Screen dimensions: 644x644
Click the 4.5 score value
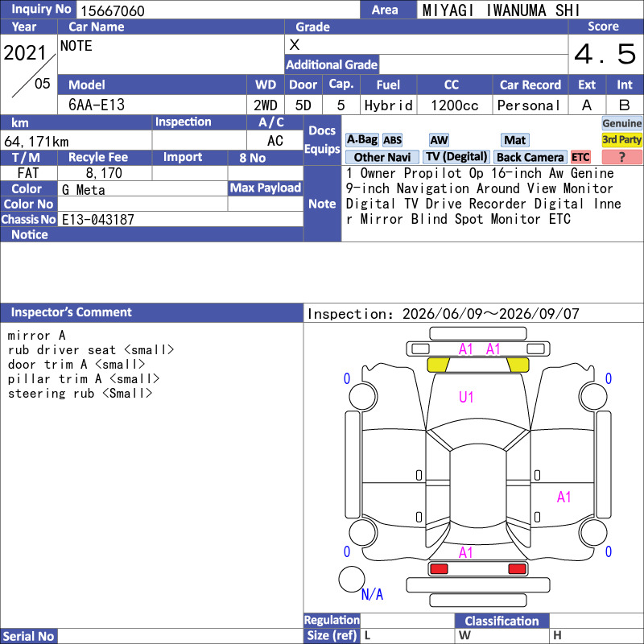pyautogui.click(x=605, y=54)
